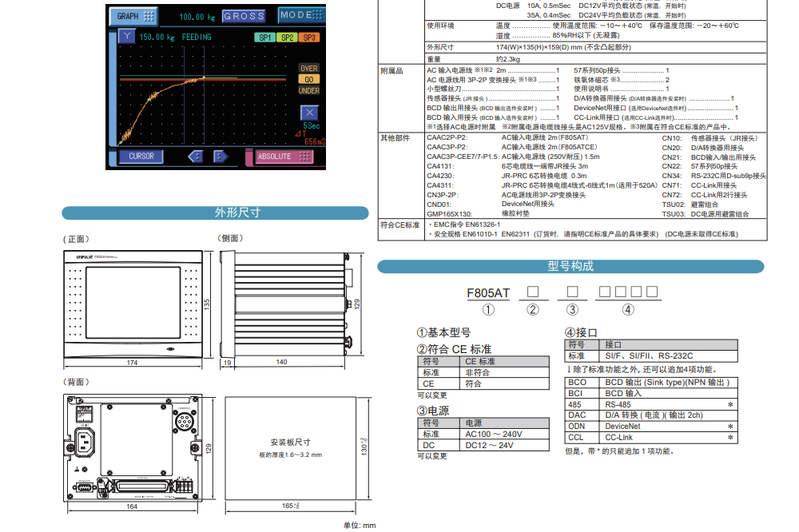Viewport: 799px width, 532px height.
Task: Click circled number ② in model diagram
Action: [532, 309]
